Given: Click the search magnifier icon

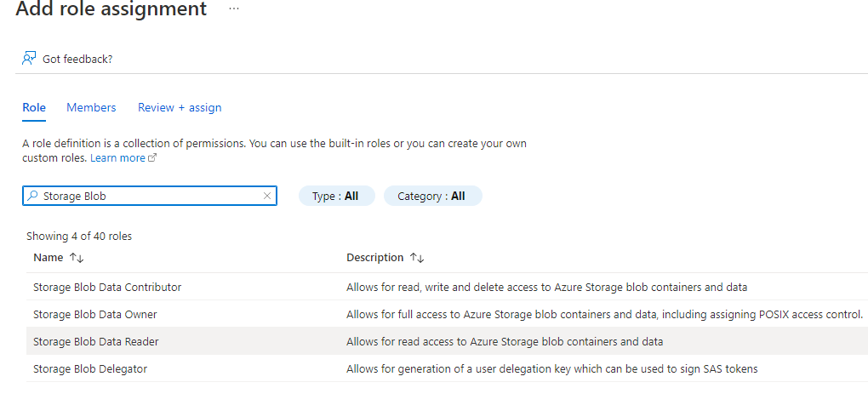Looking at the screenshot, I should [33, 196].
